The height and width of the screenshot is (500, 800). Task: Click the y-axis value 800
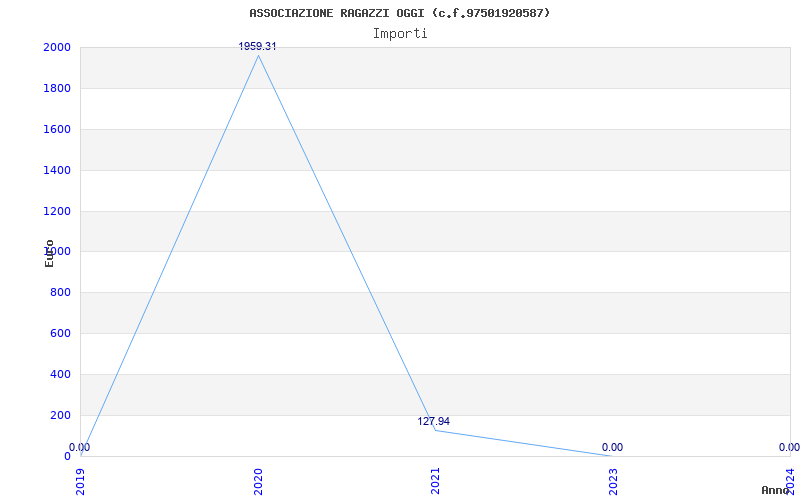pos(60,292)
